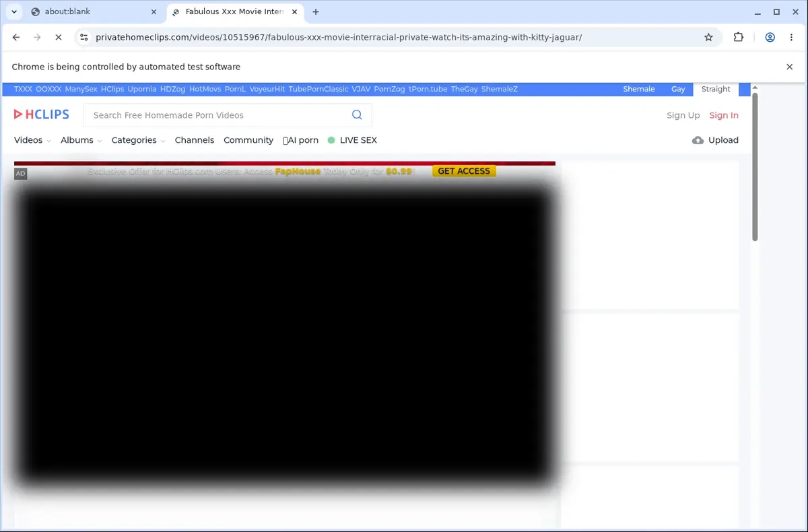Screen dimensions: 808x532
Task: Click the forward navigation arrow
Action: [37, 37]
